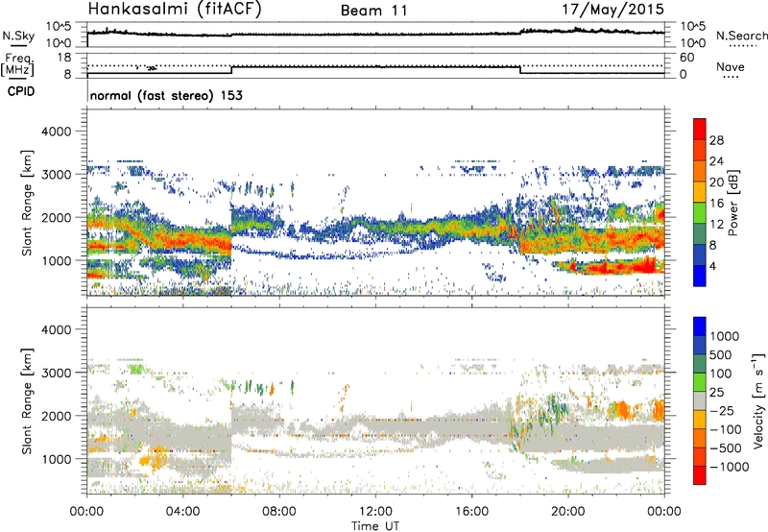
Task: Click the velocity panel 'Slant Range [km]' label
Action: (27, 400)
